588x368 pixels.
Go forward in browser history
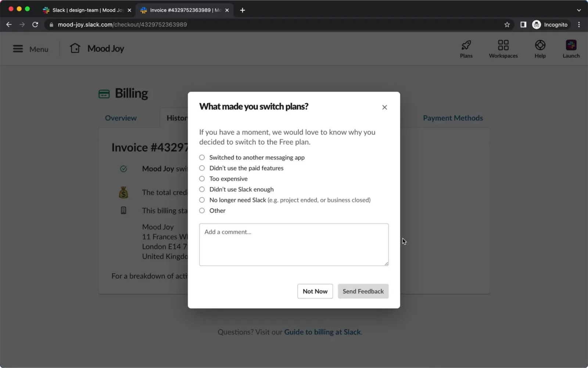click(x=22, y=25)
